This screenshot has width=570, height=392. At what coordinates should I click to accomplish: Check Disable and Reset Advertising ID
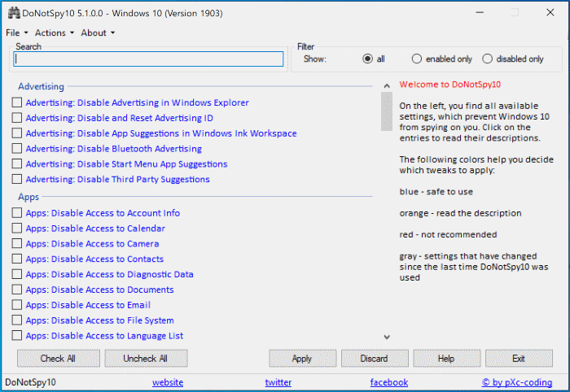(x=17, y=118)
